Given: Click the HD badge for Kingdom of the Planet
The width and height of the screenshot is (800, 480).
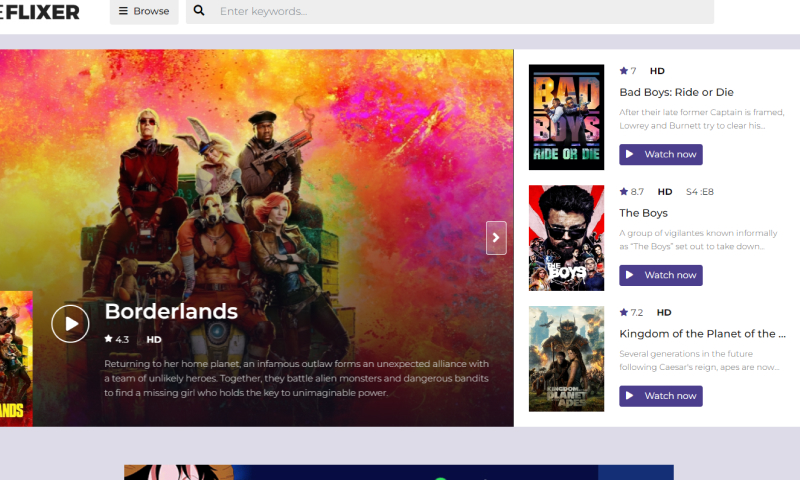Looking at the screenshot, I should click(x=664, y=312).
